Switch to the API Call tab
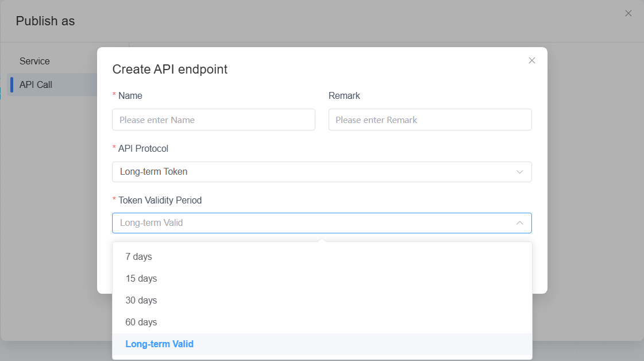644x361 pixels. pyautogui.click(x=52, y=85)
